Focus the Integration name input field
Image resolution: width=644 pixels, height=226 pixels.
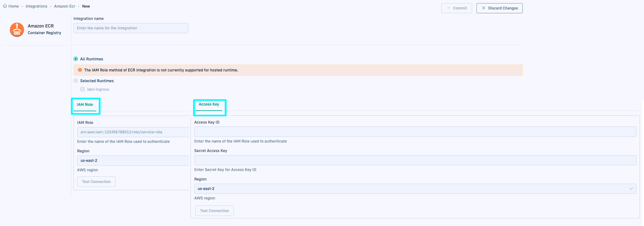(131, 28)
